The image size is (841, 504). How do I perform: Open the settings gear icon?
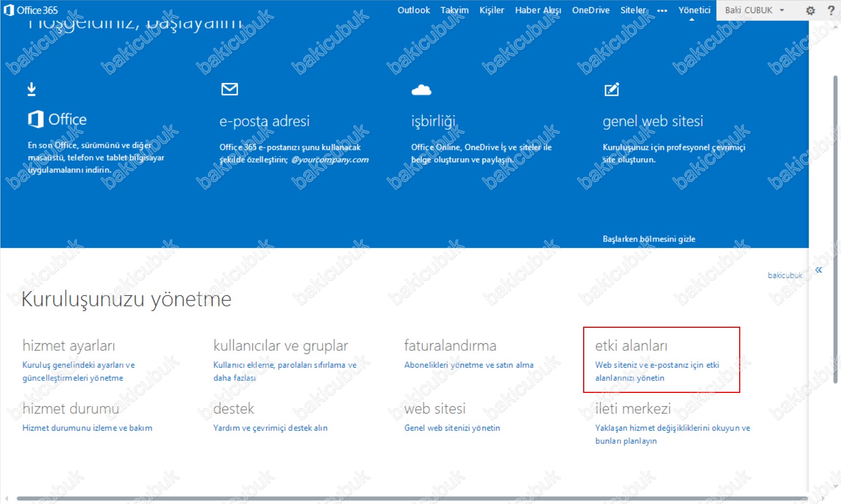[810, 10]
